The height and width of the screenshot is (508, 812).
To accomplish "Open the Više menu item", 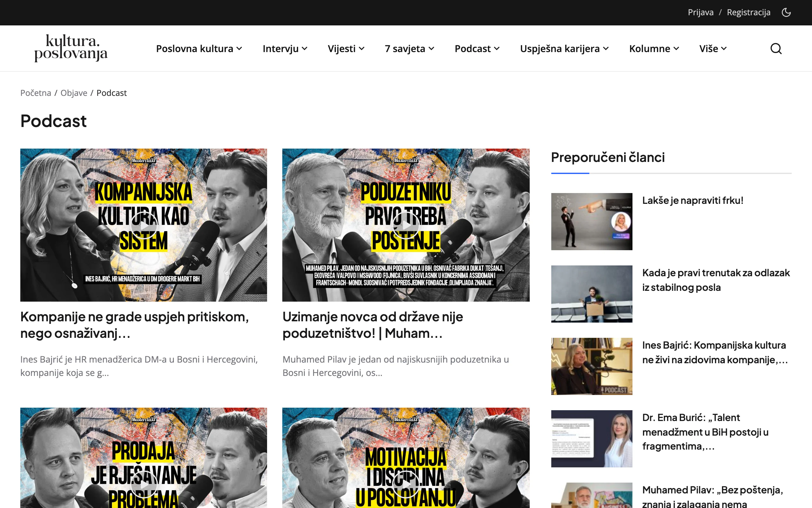I will [713, 48].
